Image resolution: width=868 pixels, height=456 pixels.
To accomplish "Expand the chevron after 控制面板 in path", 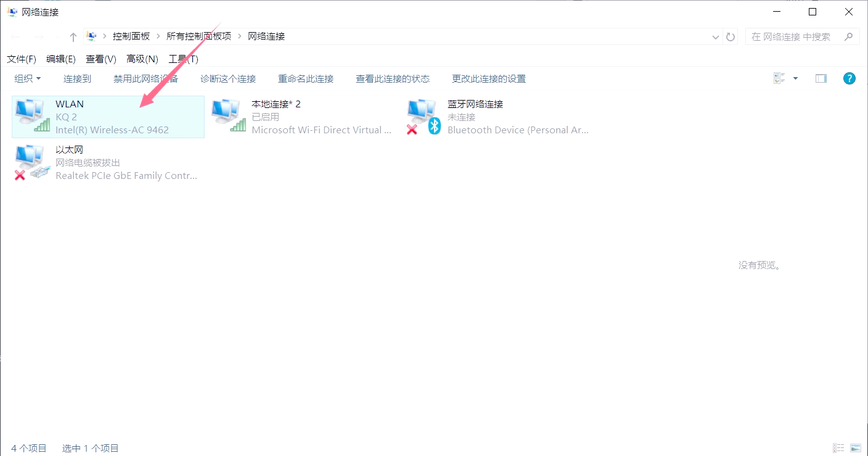I will (158, 36).
